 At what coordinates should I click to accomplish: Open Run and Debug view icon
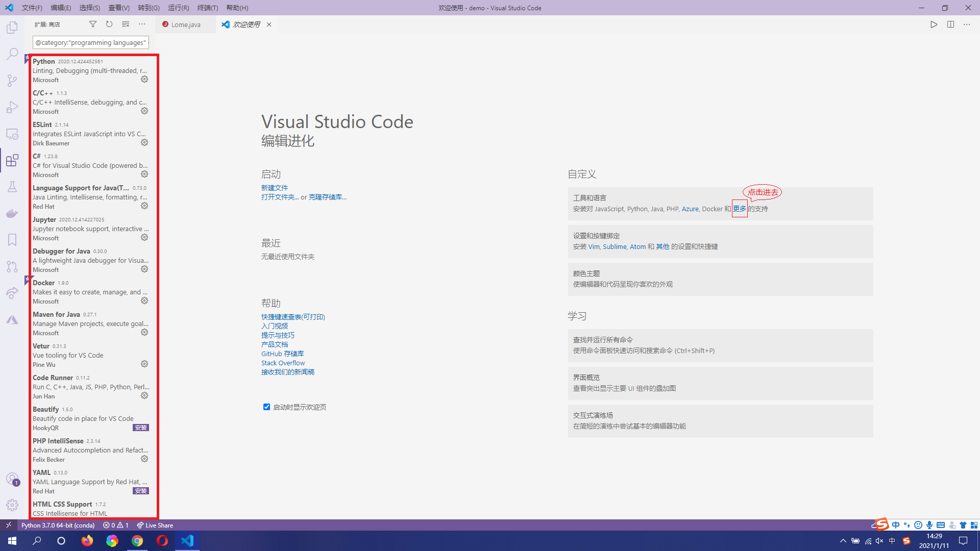(x=12, y=107)
